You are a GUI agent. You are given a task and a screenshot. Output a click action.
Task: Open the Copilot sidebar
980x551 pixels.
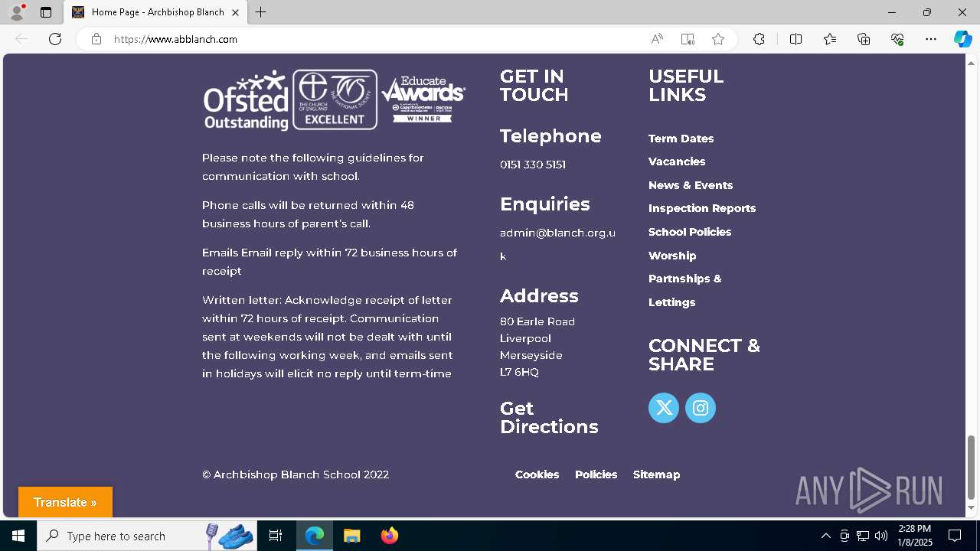pyautogui.click(x=962, y=39)
